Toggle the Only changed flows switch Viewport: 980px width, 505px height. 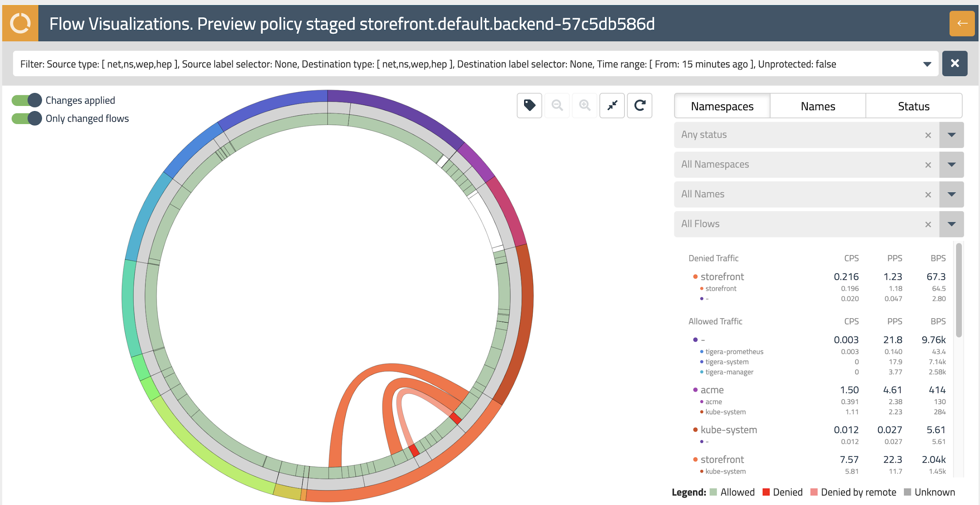tap(27, 118)
